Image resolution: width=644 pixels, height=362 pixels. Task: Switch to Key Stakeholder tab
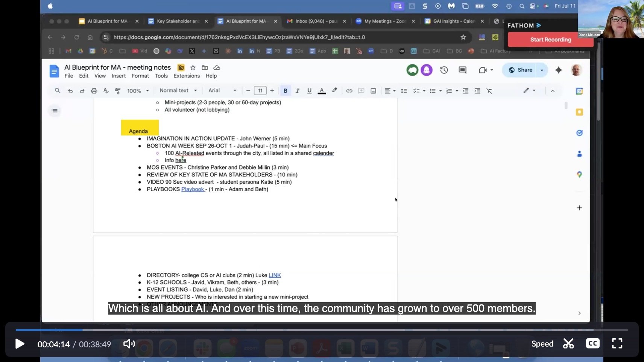pos(178,21)
